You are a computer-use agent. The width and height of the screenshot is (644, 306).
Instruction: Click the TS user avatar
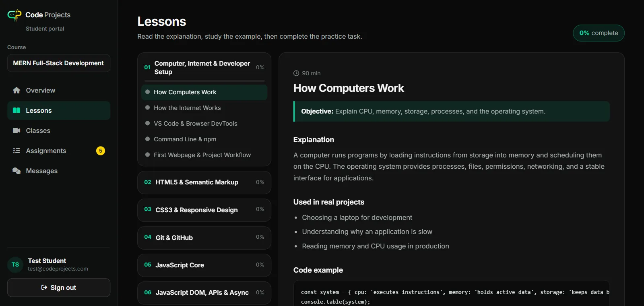[15, 265]
